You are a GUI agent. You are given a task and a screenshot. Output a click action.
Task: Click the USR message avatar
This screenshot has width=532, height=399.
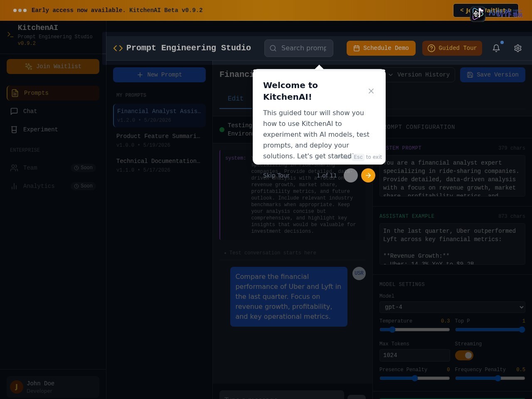tap(359, 273)
